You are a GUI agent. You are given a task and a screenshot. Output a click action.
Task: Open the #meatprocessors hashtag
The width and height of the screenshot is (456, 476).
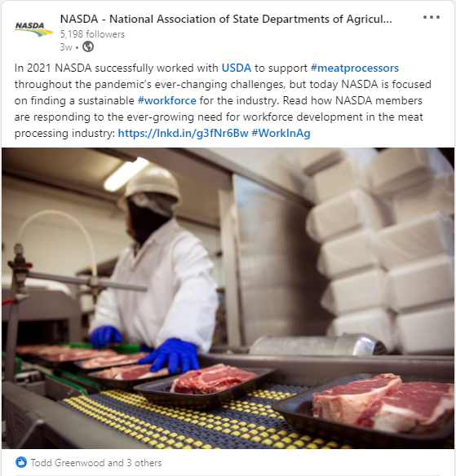click(355, 68)
